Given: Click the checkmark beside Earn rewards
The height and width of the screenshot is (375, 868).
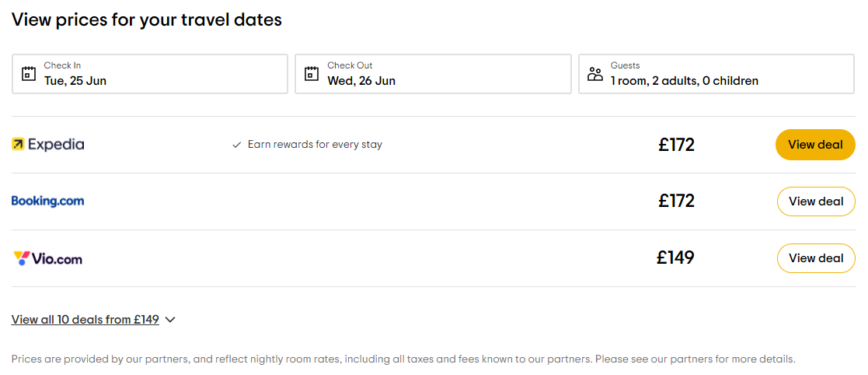Looking at the screenshot, I should click(237, 145).
